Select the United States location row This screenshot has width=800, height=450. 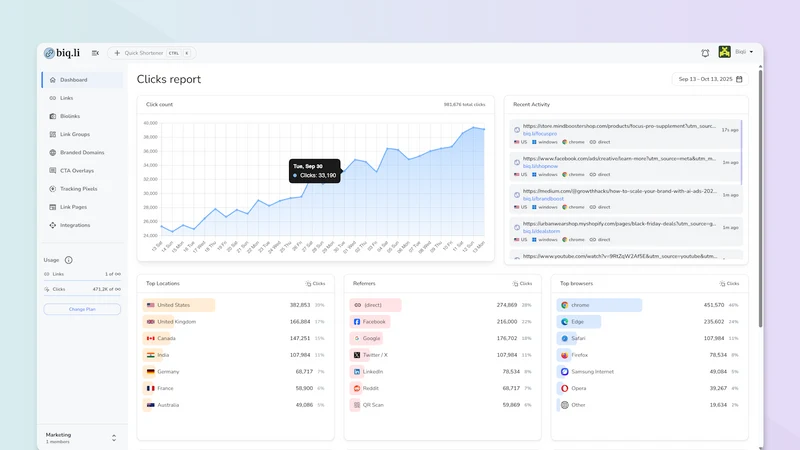point(235,305)
